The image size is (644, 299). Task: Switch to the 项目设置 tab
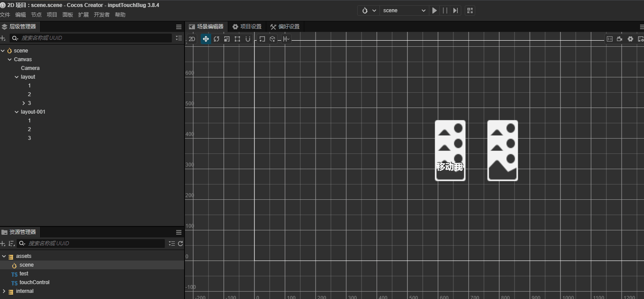[x=247, y=27]
